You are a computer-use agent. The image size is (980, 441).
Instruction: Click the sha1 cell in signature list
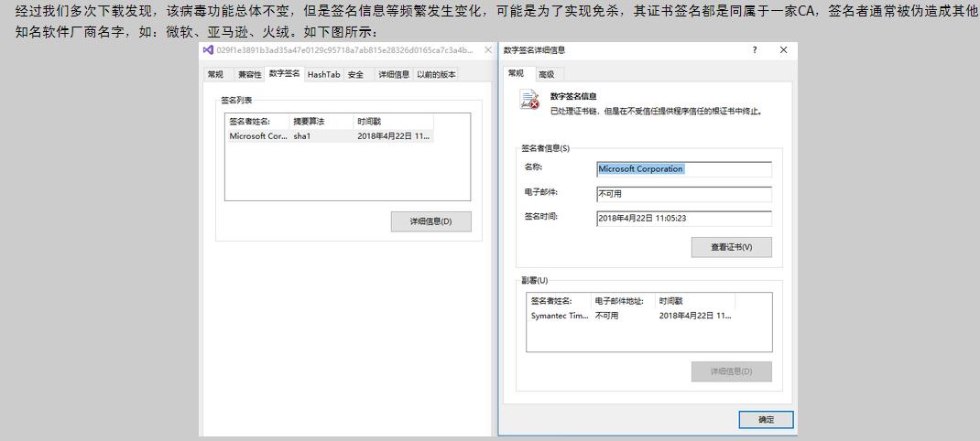tap(302, 136)
